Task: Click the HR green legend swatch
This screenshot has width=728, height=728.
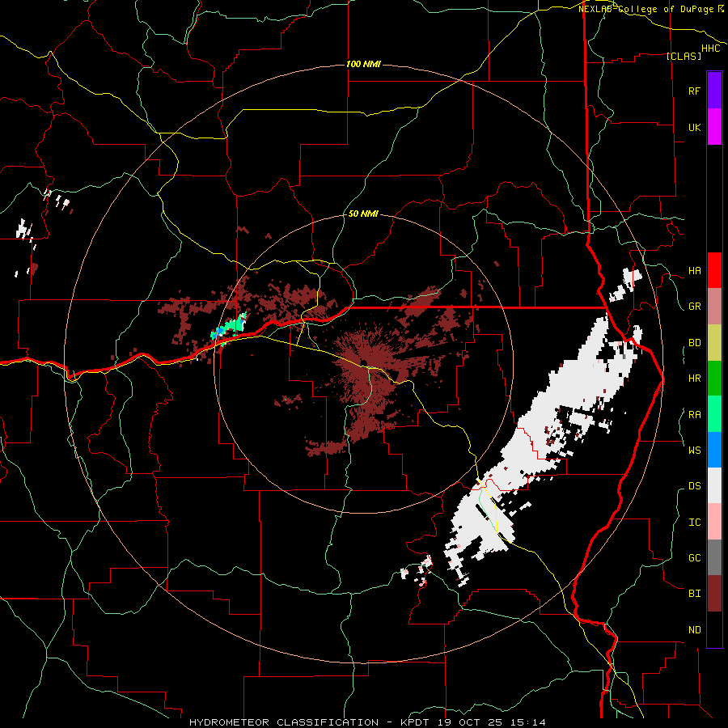Action: pos(714,379)
